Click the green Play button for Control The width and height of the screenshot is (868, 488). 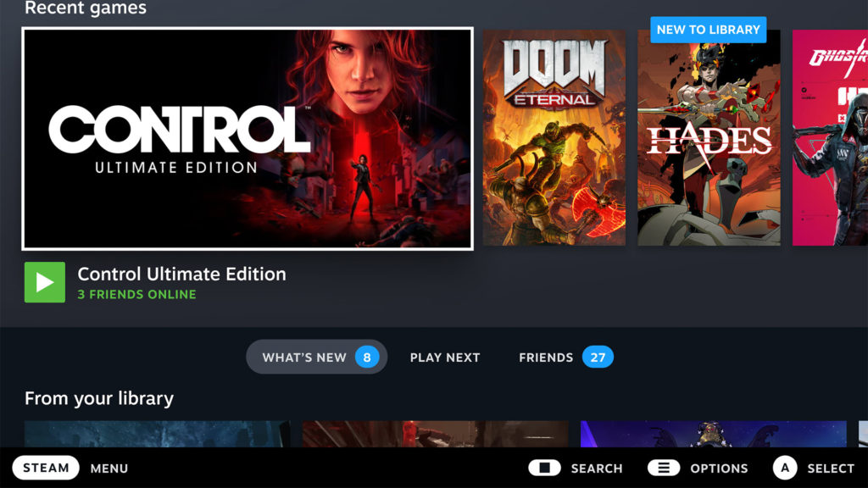[x=45, y=282]
